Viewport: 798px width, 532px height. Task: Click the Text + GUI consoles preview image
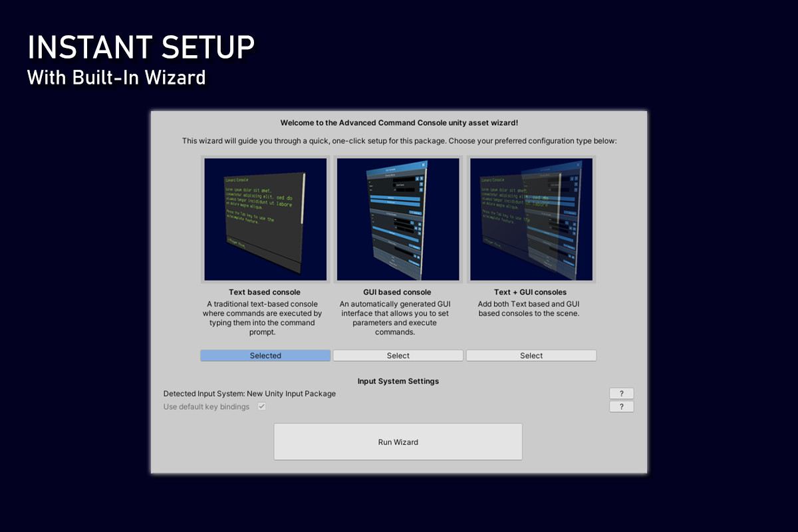click(x=531, y=219)
